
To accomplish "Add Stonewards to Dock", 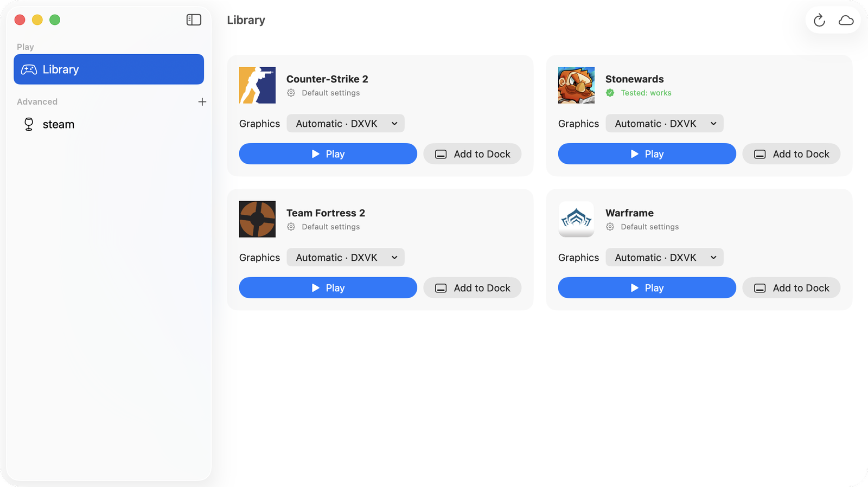I will (x=792, y=154).
